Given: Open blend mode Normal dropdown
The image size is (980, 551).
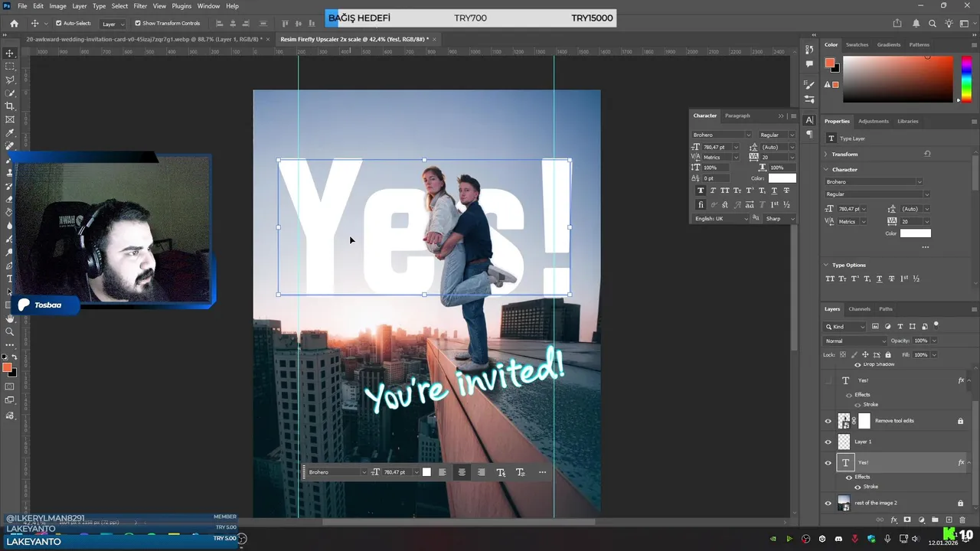Looking at the screenshot, I should coord(854,341).
